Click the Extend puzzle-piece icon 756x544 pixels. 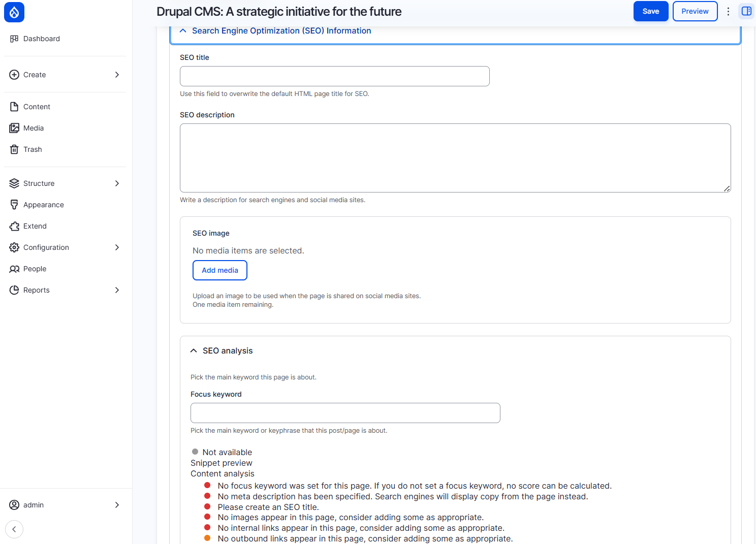point(14,226)
